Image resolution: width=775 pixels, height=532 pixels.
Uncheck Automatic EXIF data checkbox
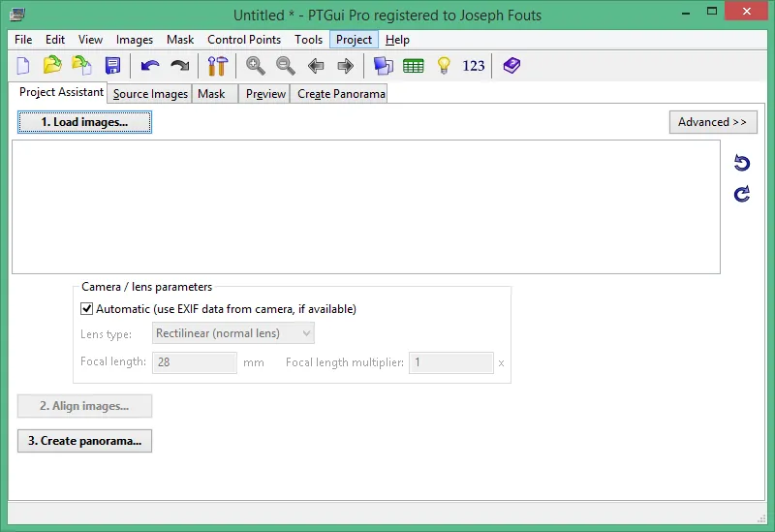(86, 309)
